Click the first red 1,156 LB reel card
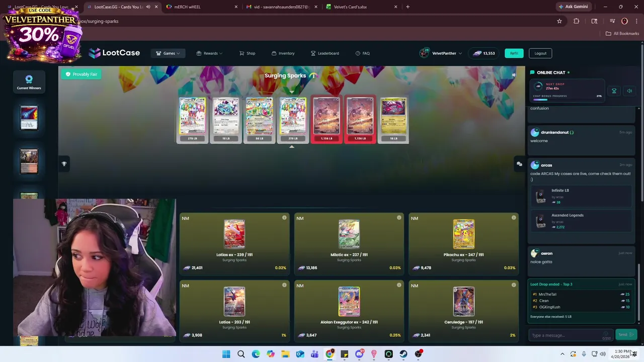The image size is (644, 362). coord(327,120)
